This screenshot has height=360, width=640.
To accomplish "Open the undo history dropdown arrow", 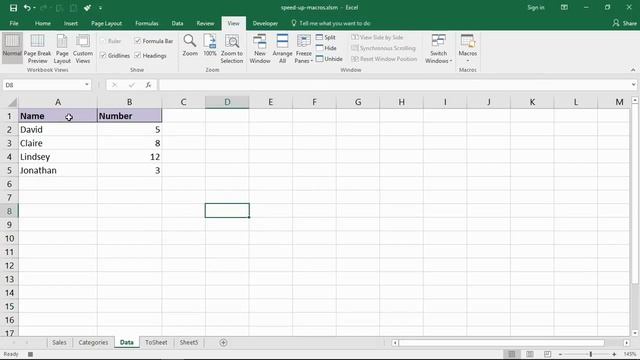I will (x=34, y=8).
